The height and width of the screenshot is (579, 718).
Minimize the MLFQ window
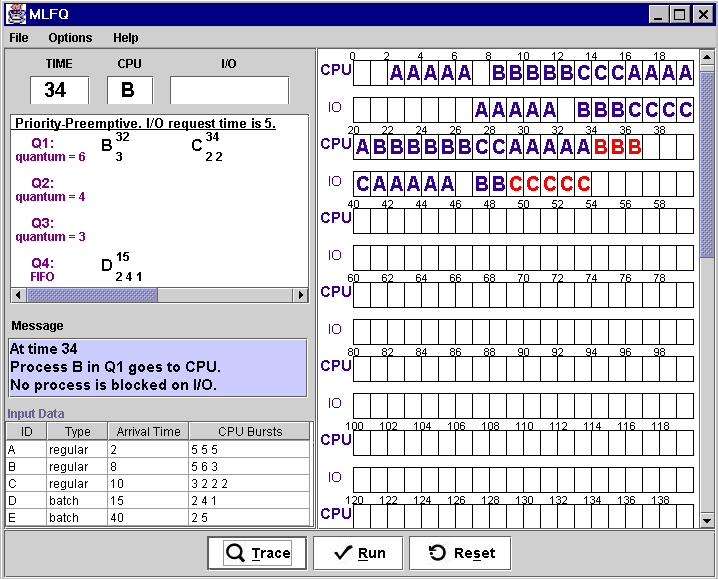658,15
